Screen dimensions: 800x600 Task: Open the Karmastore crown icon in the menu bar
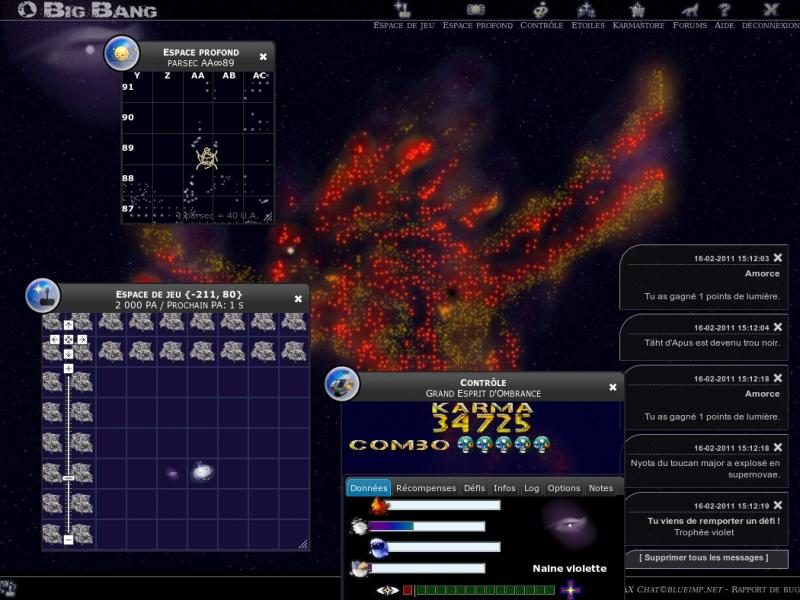638,8
